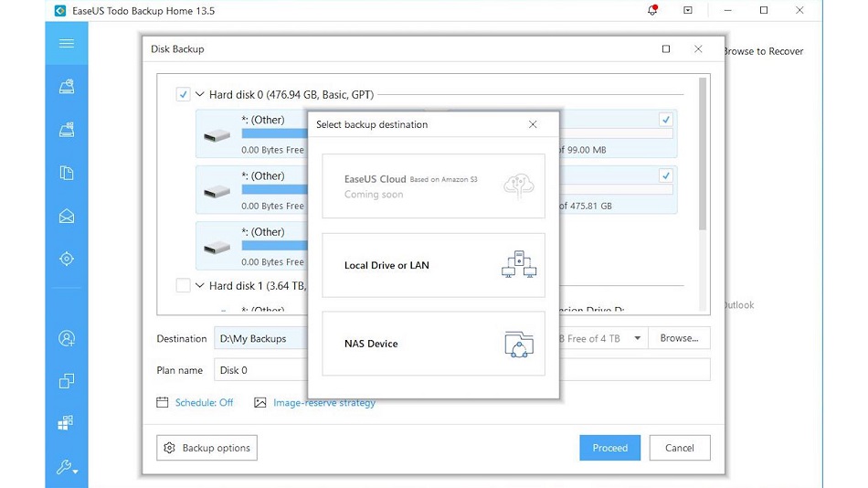Viewport: 868px width, 488px height.
Task: Choose Local Drive or LAN destination
Action: pos(433,265)
